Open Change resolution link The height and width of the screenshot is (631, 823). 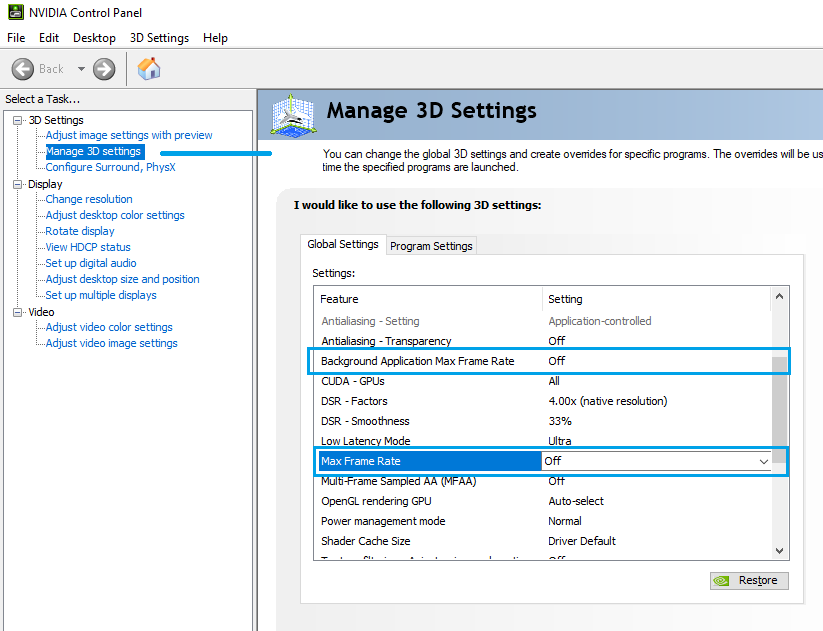coord(89,199)
